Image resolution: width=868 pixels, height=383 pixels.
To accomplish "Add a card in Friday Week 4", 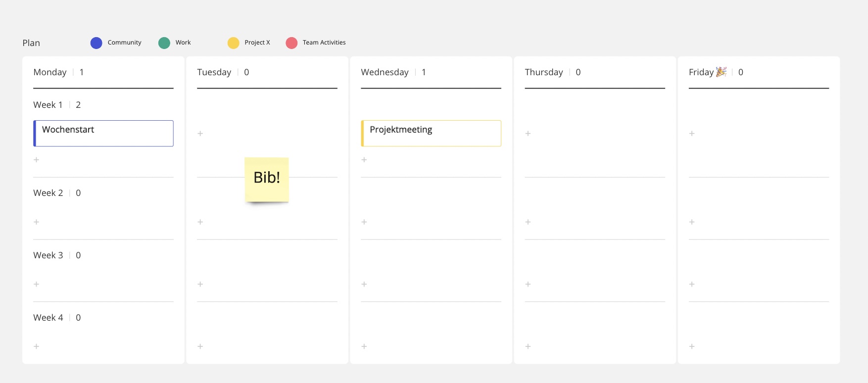I will [x=692, y=347].
